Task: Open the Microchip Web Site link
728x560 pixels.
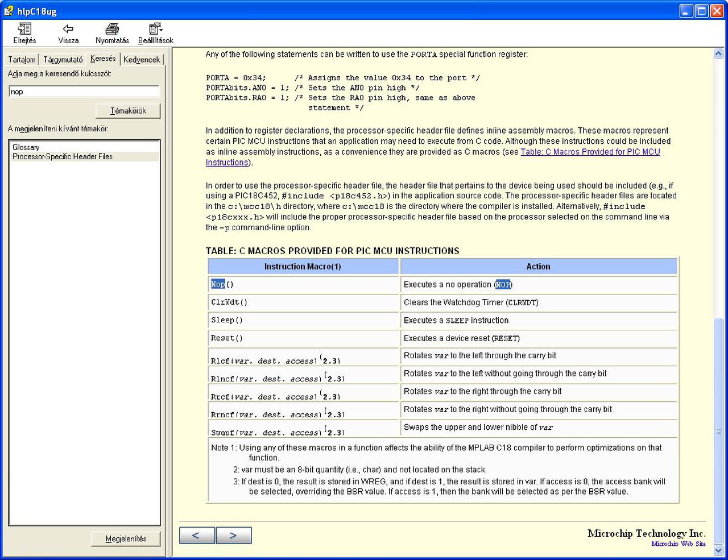Action: 679,544
